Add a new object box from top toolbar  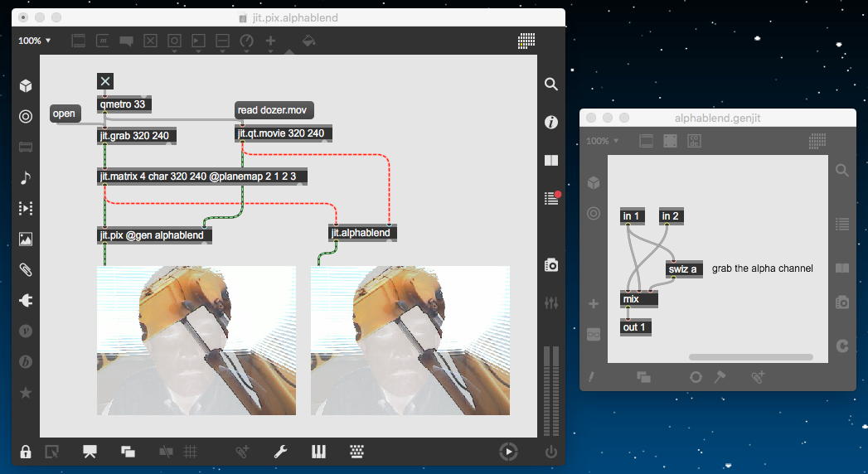[79, 41]
